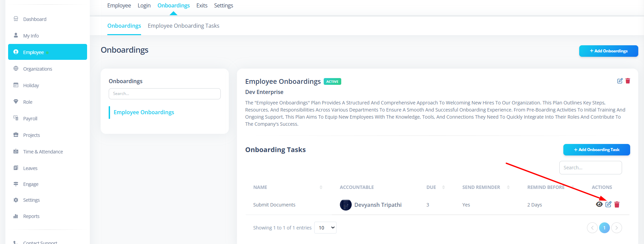Open the Exits tab
644x244 pixels.
coord(202,5)
